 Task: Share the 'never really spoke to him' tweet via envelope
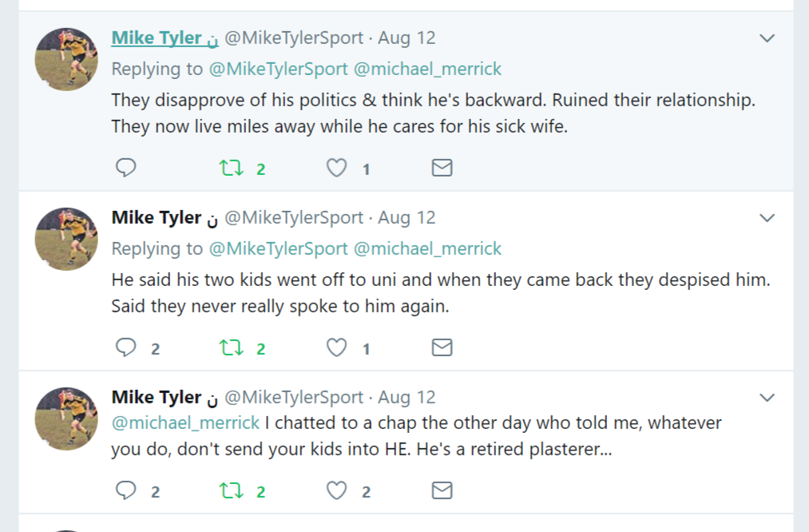pyautogui.click(x=442, y=347)
